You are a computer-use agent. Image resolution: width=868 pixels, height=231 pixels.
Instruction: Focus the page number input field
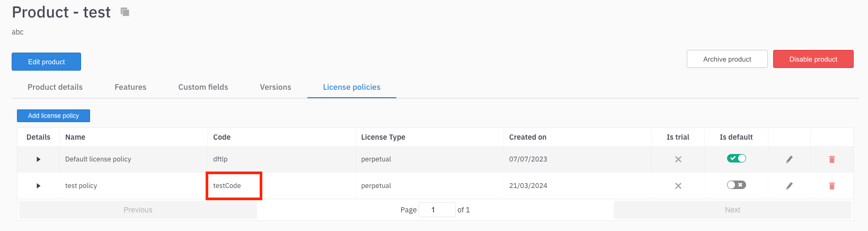437,210
